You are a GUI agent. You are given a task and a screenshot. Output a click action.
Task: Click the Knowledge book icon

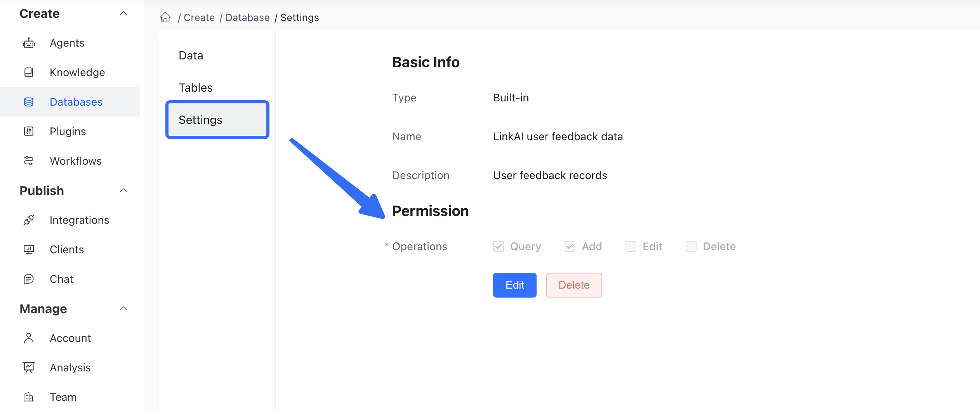click(29, 72)
